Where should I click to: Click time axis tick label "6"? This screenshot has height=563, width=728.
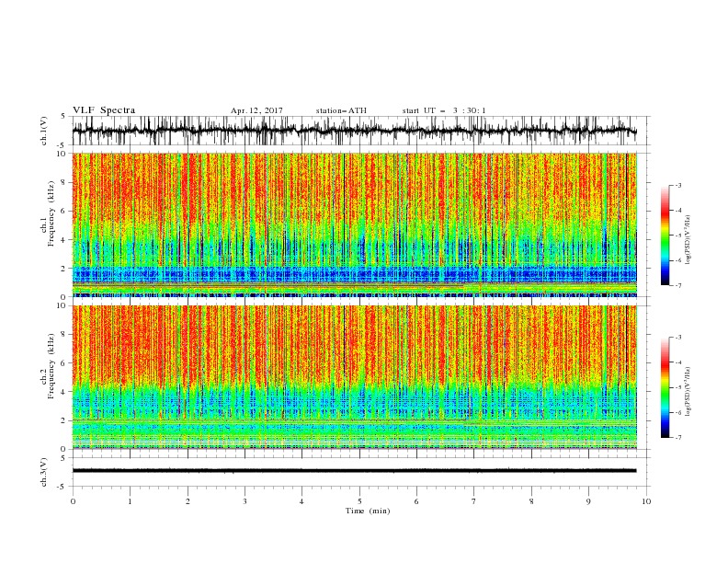click(x=416, y=501)
